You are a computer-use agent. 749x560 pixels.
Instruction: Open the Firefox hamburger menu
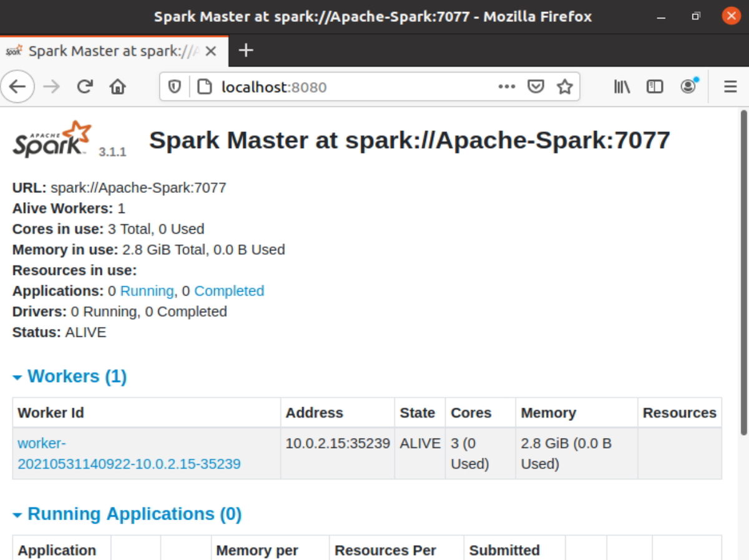(729, 87)
